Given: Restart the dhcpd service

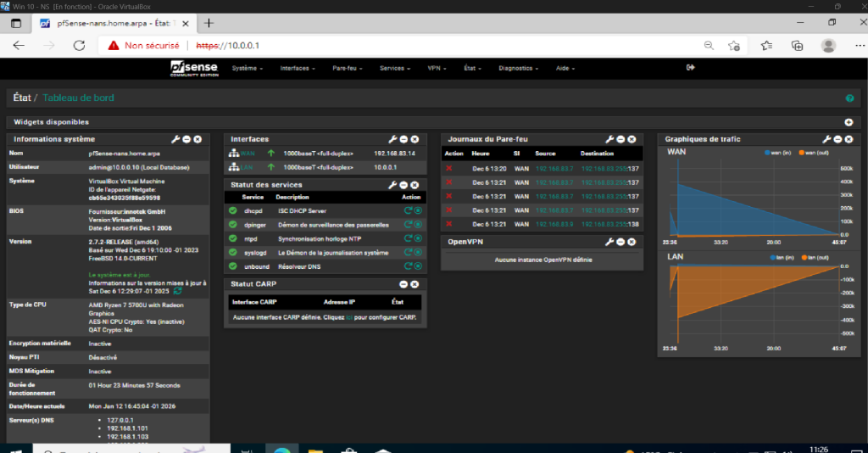Looking at the screenshot, I should 408,210.
